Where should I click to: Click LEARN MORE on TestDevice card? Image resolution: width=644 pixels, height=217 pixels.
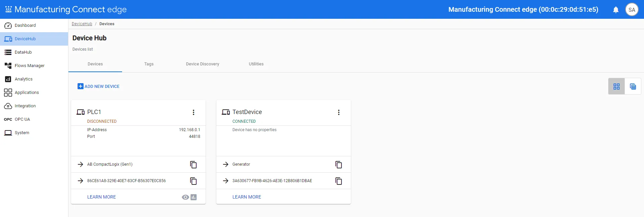coord(247,197)
